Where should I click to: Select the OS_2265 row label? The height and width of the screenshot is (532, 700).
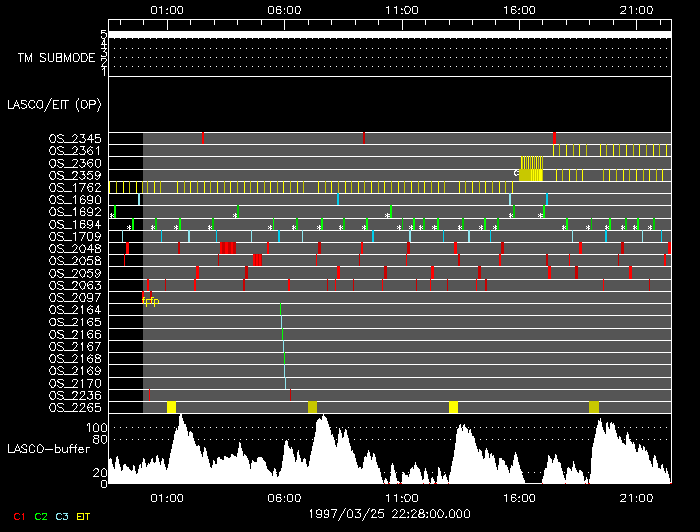click(x=75, y=407)
